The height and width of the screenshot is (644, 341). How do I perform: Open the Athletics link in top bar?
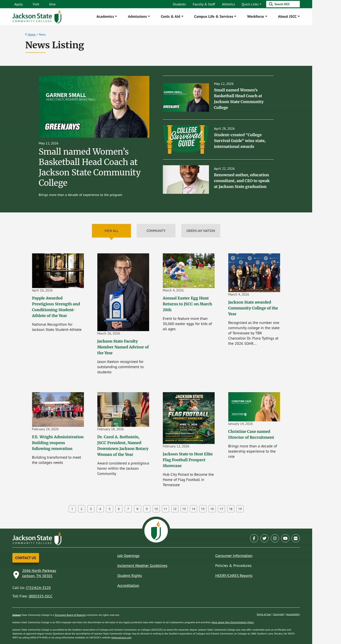click(228, 4)
